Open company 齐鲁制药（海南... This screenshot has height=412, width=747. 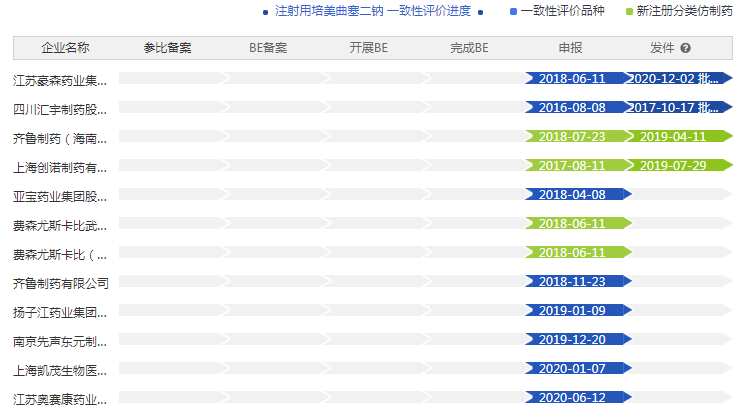pos(60,139)
